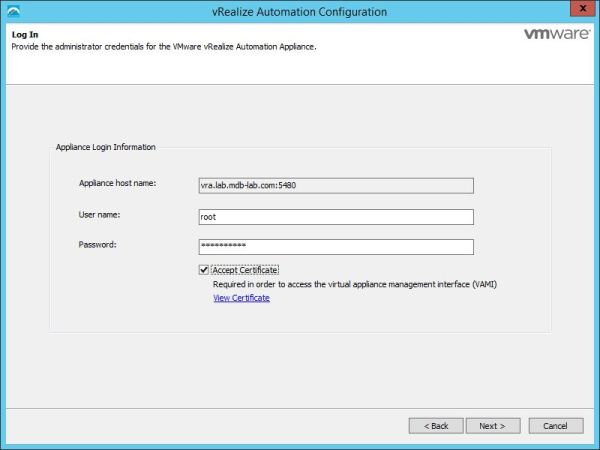Click the Password label
600x450 pixels.
(x=97, y=245)
